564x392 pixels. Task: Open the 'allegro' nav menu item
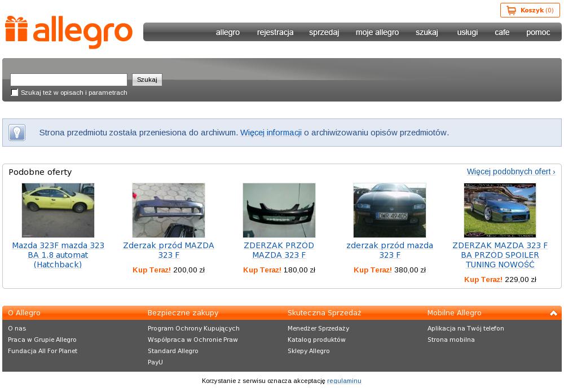click(228, 32)
